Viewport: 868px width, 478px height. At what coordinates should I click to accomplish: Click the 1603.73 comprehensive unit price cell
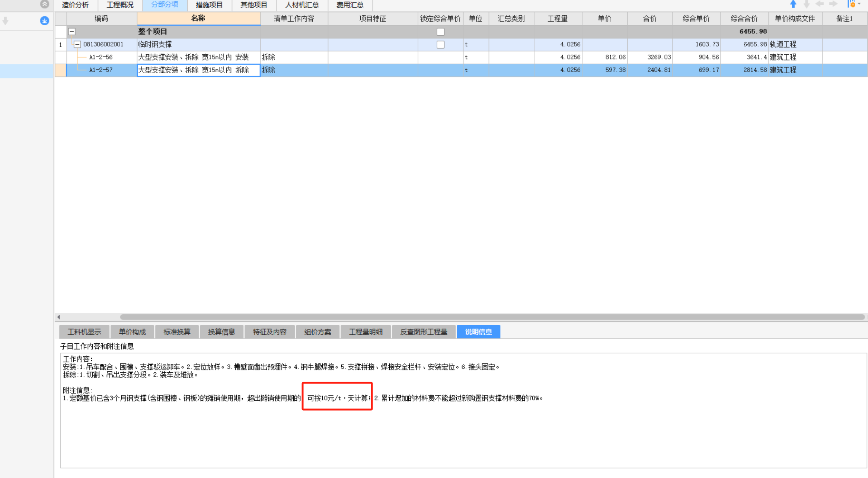click(696, 44)
